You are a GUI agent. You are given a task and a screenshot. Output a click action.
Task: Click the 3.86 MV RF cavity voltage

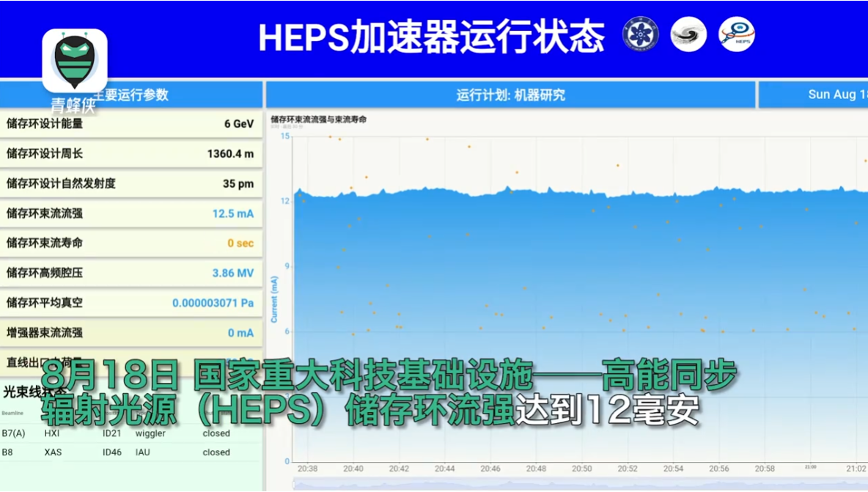click(232, 273)
